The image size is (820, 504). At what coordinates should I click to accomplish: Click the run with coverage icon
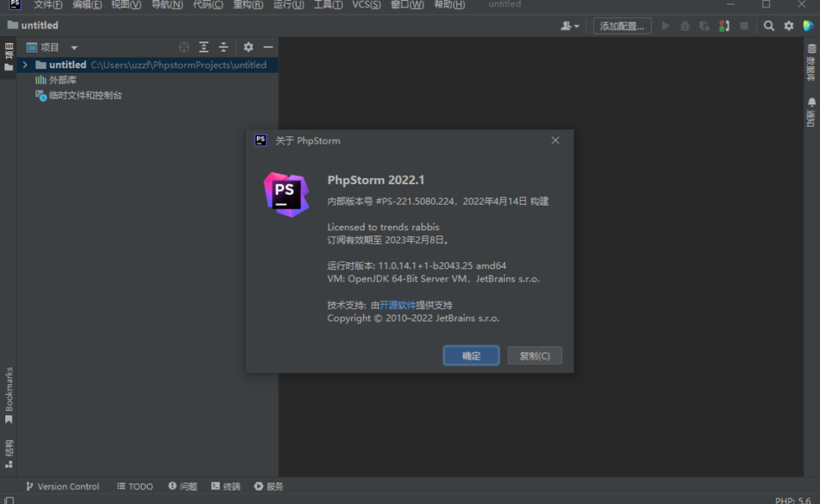[704, 25]
